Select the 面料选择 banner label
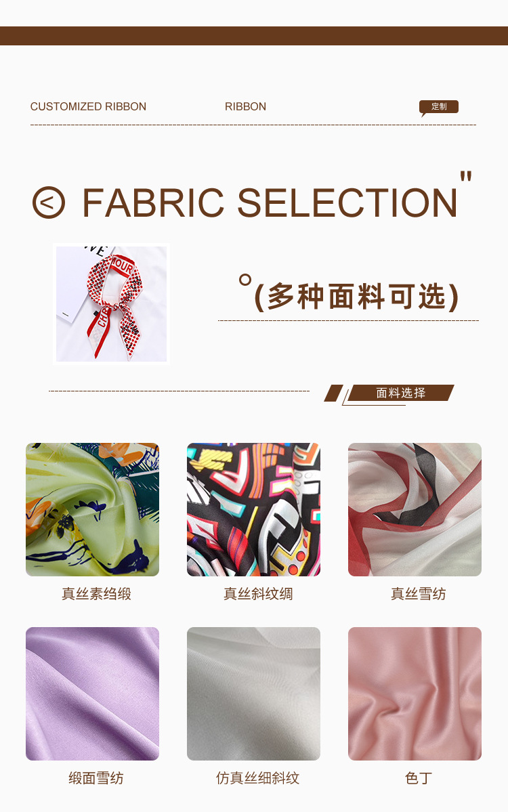 (400, 393)
